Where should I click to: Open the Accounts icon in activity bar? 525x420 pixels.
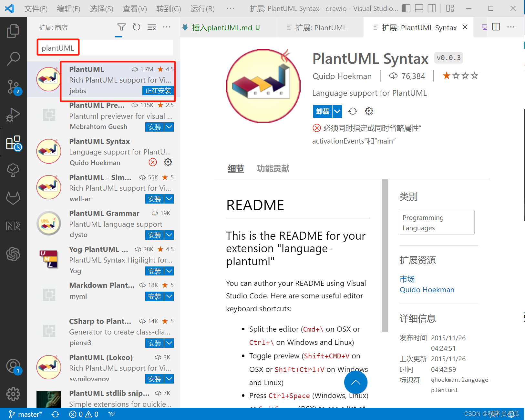(13, 366)
